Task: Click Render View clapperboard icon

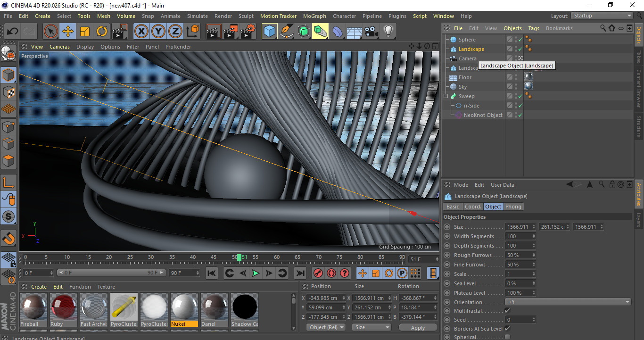Action: [214, 32]
